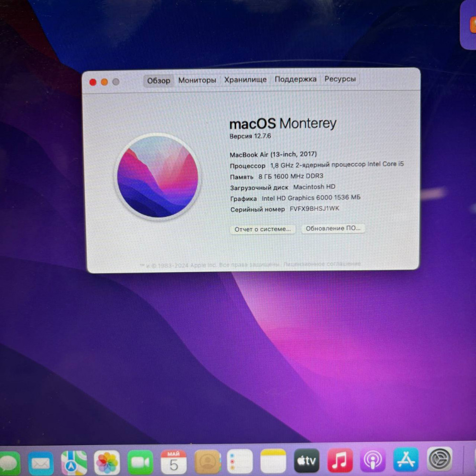Open Messages from the Dock

click(x=9, y=463)
